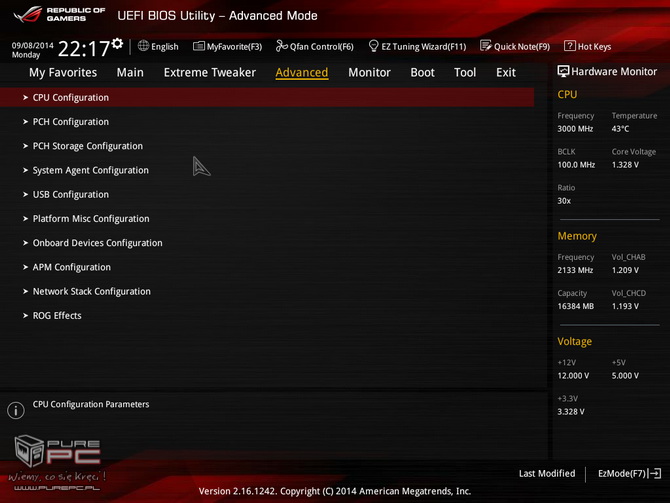
Task: Click the EZ Tuning Wizard bulb icon
Action: (x=373, y=46)
